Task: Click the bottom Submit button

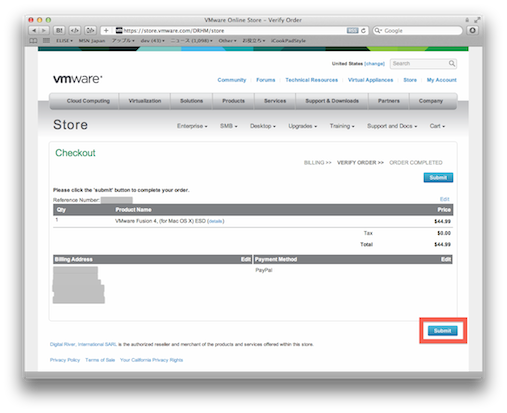Action: (x=443, y=331)
